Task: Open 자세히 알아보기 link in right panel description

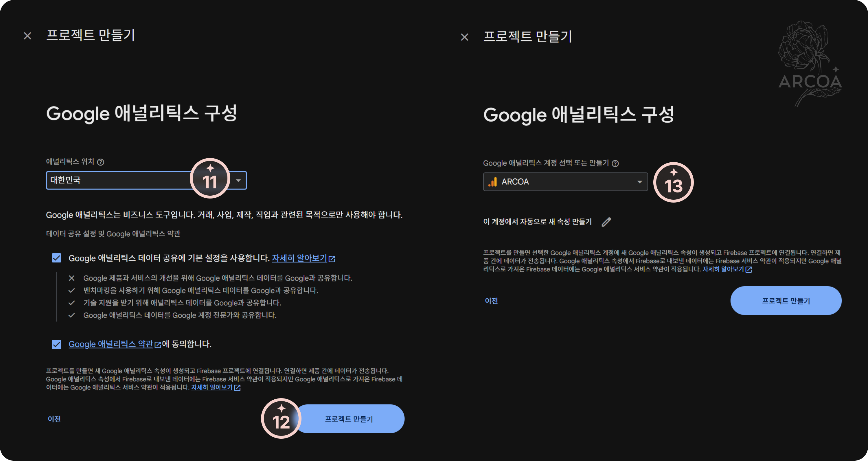Action: click(x=723, y=269)
